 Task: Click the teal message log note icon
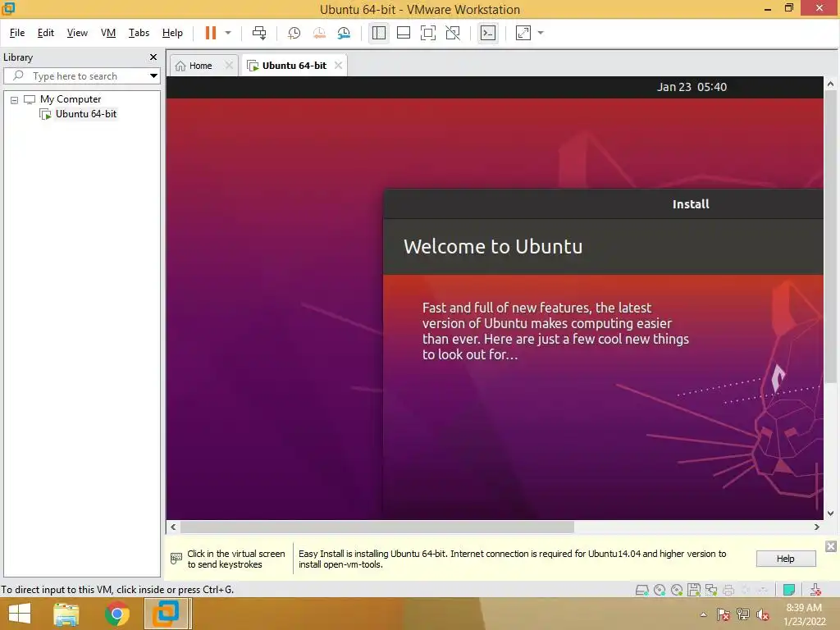[788, 591]
